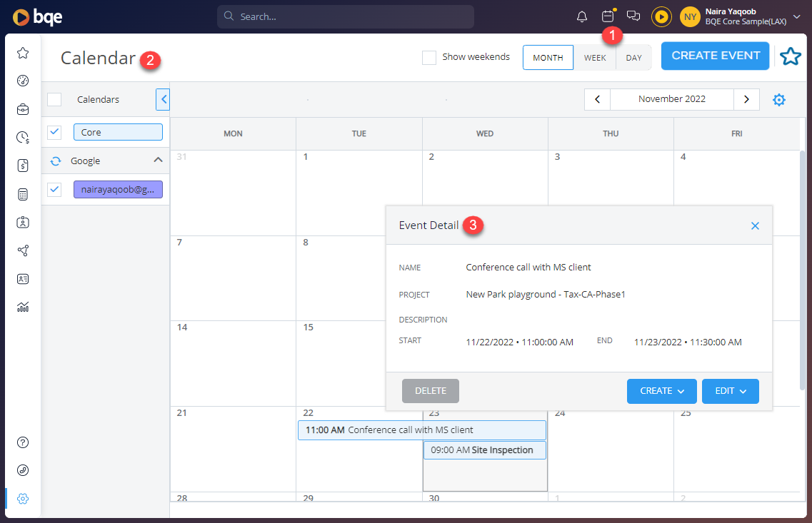Open the Time & Expense clock icon
Image resolution: width=812 pixels, height=523 pixels.
(23, 137)
